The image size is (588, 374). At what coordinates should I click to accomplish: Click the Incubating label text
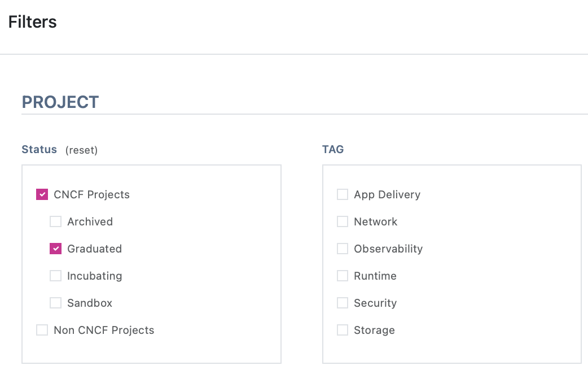pyautogui.click(x=94, y=276)
